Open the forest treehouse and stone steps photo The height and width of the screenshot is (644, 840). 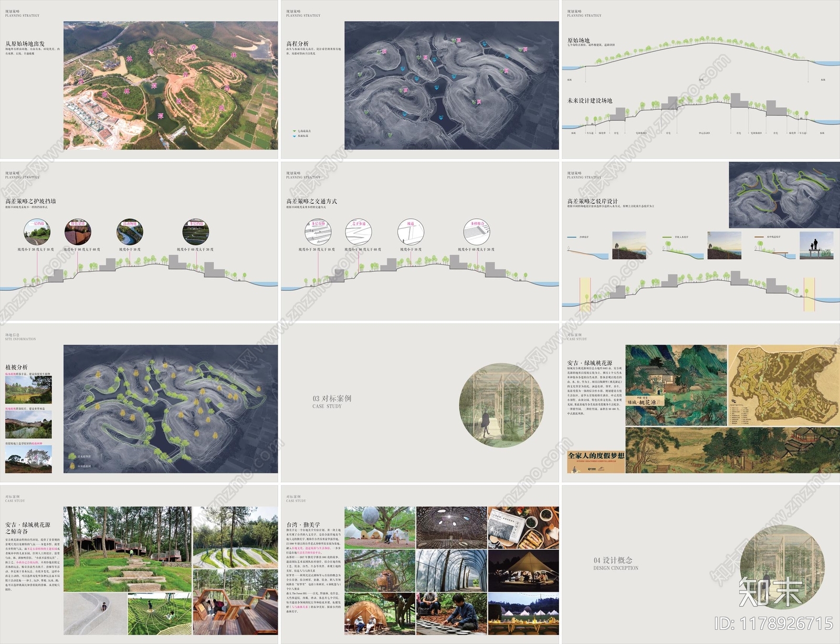128,549
